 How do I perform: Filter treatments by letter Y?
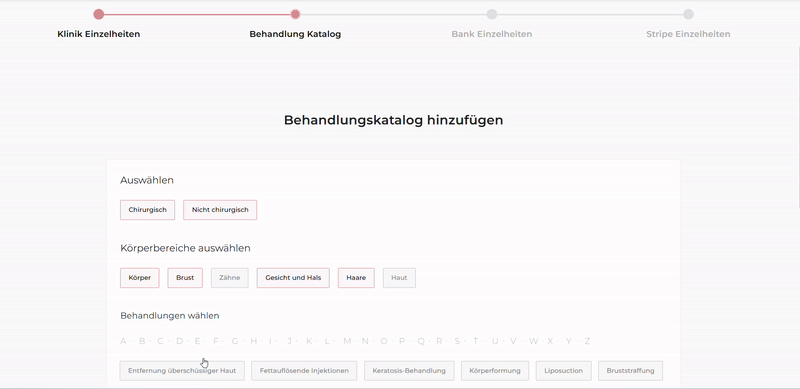point(569,341)
